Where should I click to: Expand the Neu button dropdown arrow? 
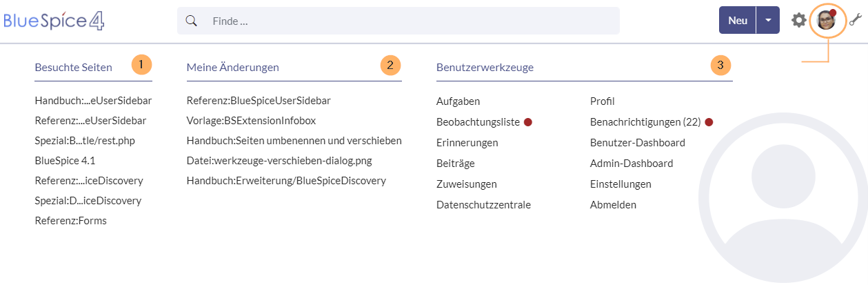point(768,21)
